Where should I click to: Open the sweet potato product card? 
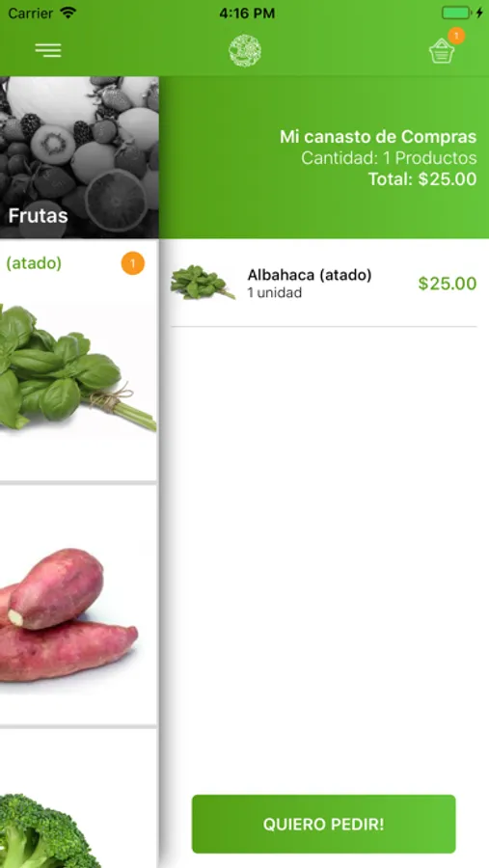point(78,605)
